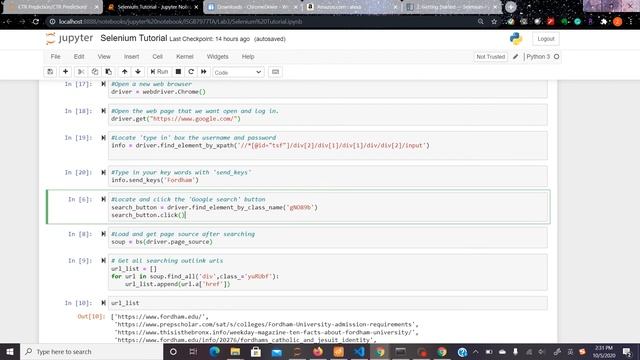Image resolution: width=640 pixels, height=360 pixels.
Task: Run cell In [17] with its gutter icon
Action: (103, 84)
